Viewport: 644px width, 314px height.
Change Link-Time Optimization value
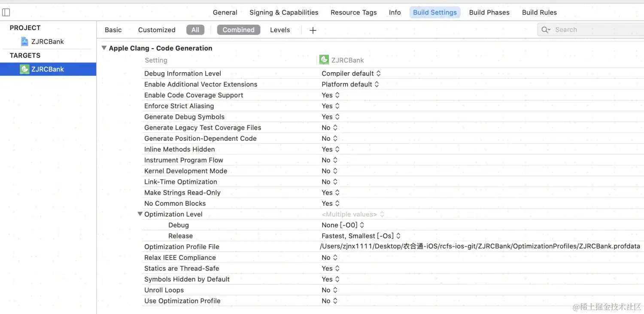330,182
